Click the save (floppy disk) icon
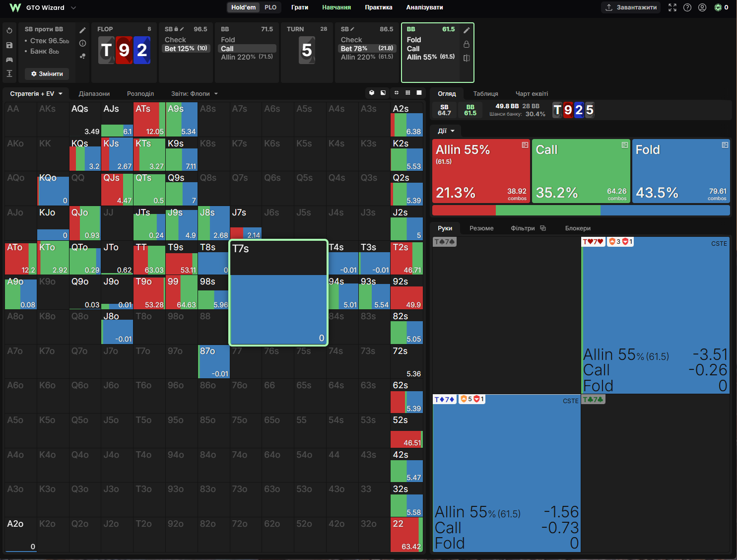This screenshot has height=560, width=737. 9,45
